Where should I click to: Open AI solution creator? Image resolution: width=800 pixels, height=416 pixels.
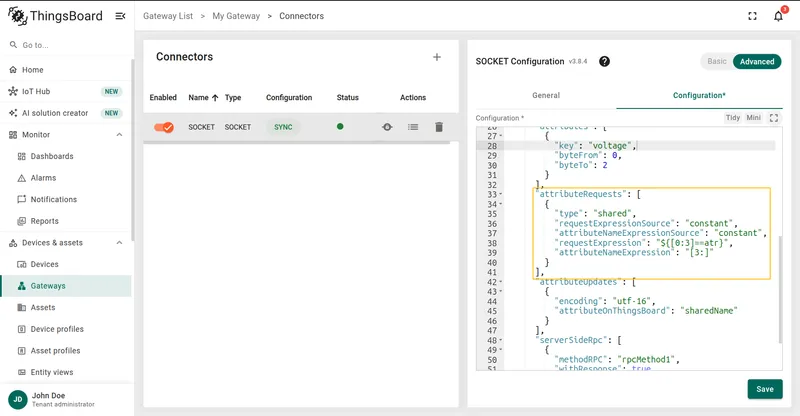pyautogui.click(x=66, y=113)
